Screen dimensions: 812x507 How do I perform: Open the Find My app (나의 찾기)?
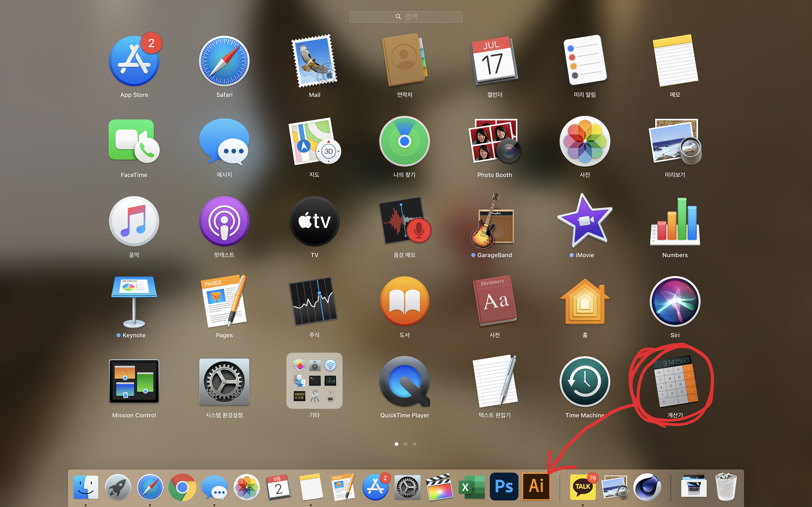point(404,141)
